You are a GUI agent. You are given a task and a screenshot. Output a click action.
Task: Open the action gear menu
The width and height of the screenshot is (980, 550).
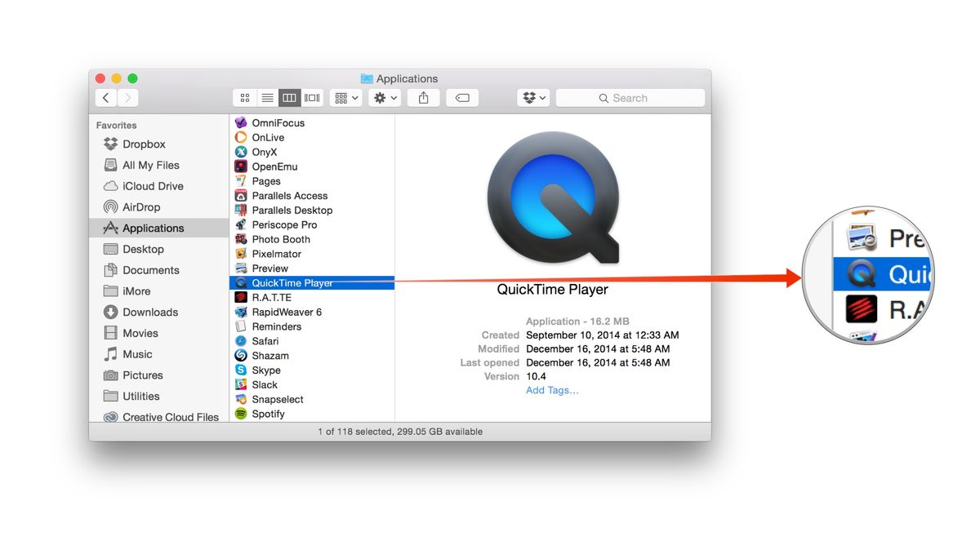[x=384, y=97]
